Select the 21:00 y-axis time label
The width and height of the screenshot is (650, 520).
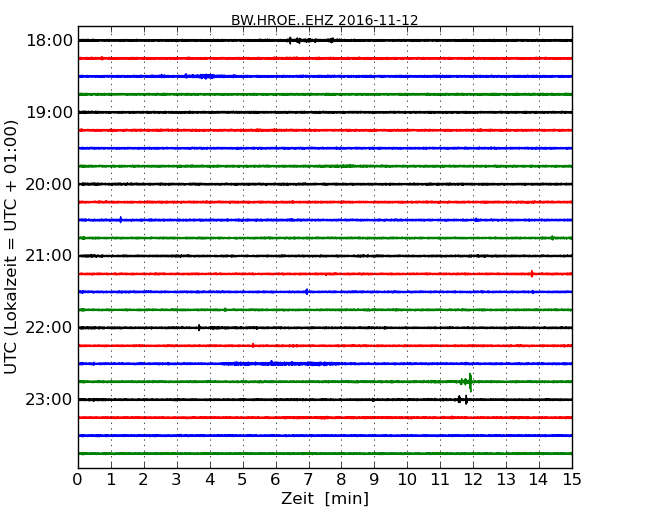[x=49, y=256]
